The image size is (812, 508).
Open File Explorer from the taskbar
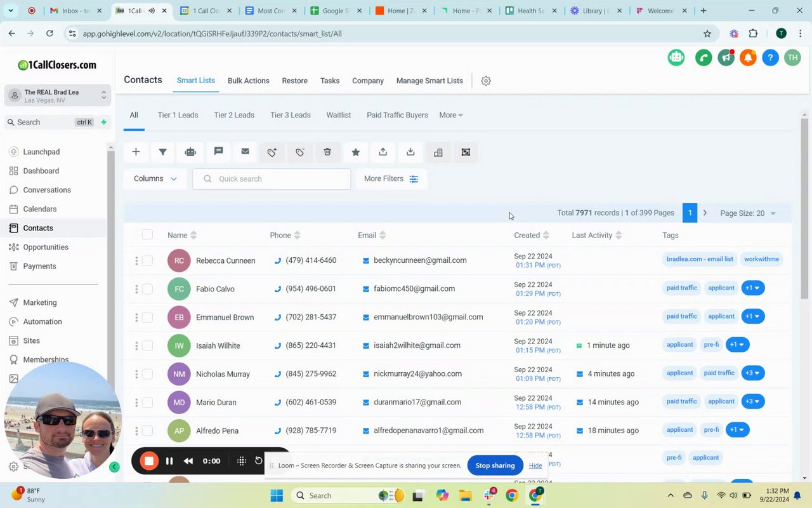465,495
